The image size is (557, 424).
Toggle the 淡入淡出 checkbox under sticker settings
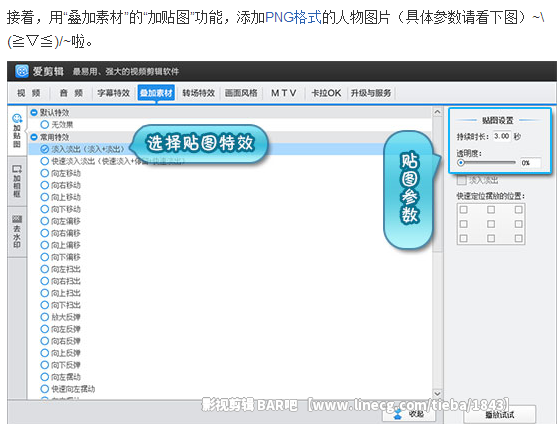461,180
